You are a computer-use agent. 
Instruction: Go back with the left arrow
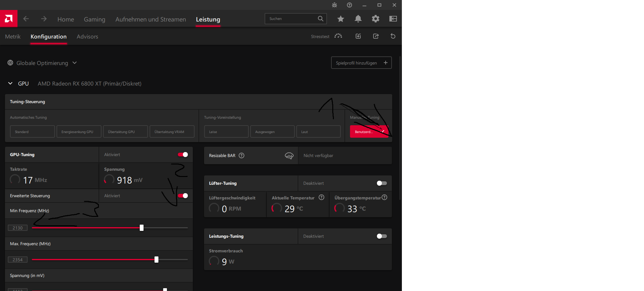point(26,19)
